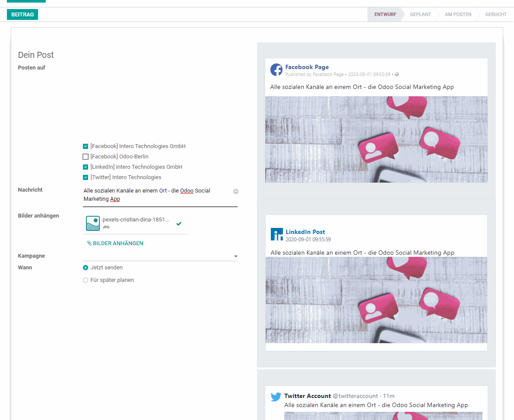The width and height of the screenshot is (514, 420).
Task: Click the green upload checkmark icon
Action: [179, 224]
